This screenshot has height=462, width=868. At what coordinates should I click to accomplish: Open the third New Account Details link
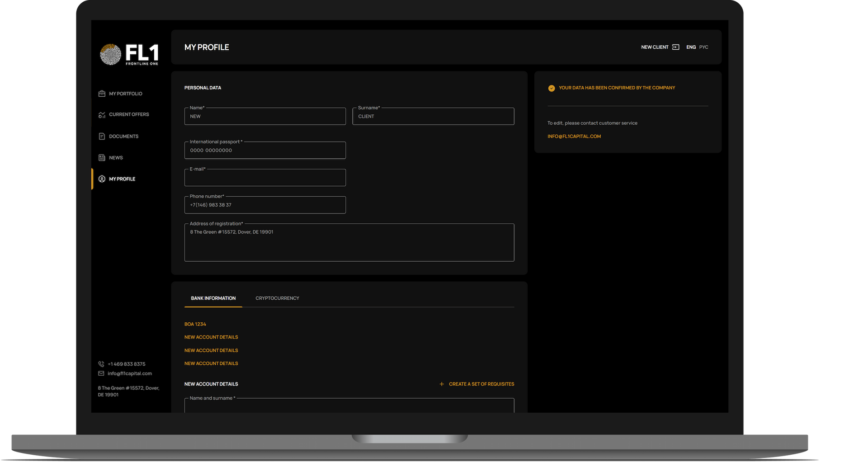[211, 363]
